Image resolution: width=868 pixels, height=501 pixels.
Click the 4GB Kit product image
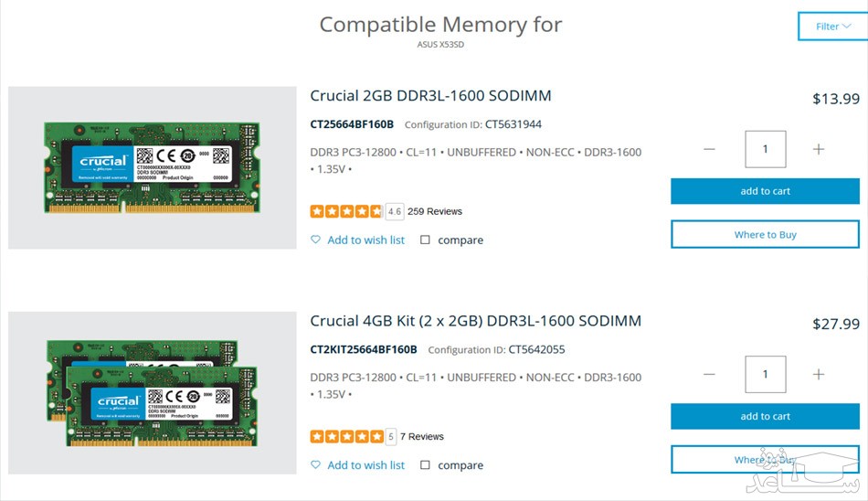click(x=152, y=393)
